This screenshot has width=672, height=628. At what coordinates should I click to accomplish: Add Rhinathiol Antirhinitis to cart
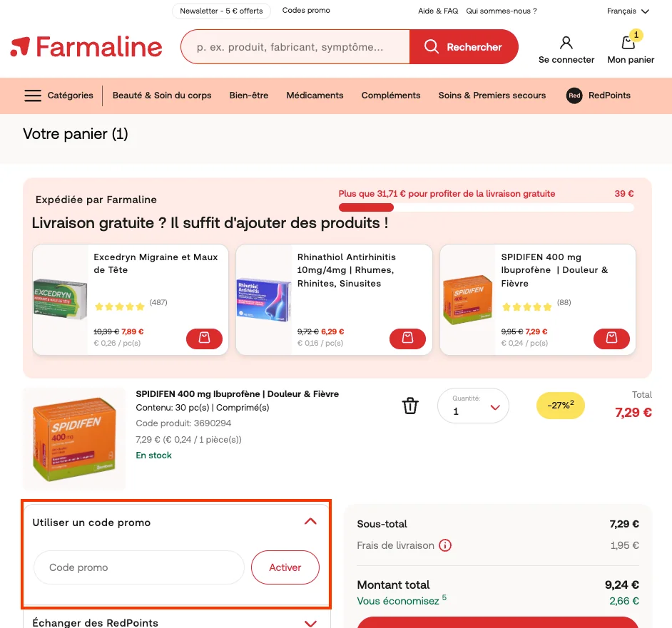(407, 339)
